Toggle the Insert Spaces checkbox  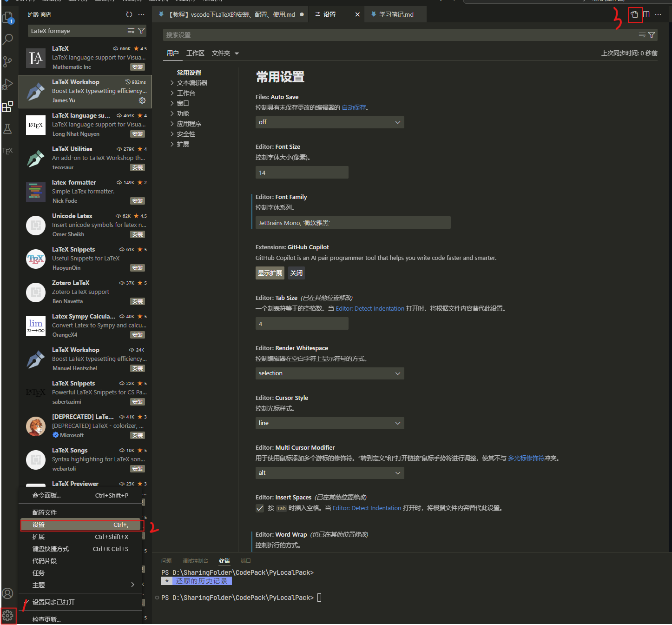[260, 508]
